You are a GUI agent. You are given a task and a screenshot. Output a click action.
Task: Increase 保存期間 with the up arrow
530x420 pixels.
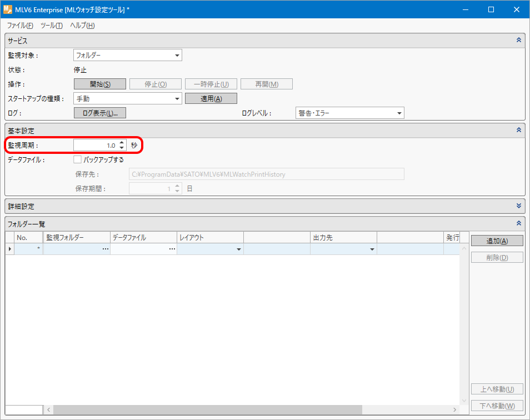tap(177, 186)
